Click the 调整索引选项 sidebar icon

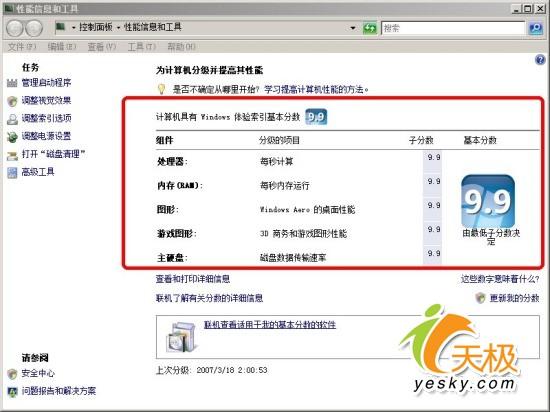coord(12,119)
